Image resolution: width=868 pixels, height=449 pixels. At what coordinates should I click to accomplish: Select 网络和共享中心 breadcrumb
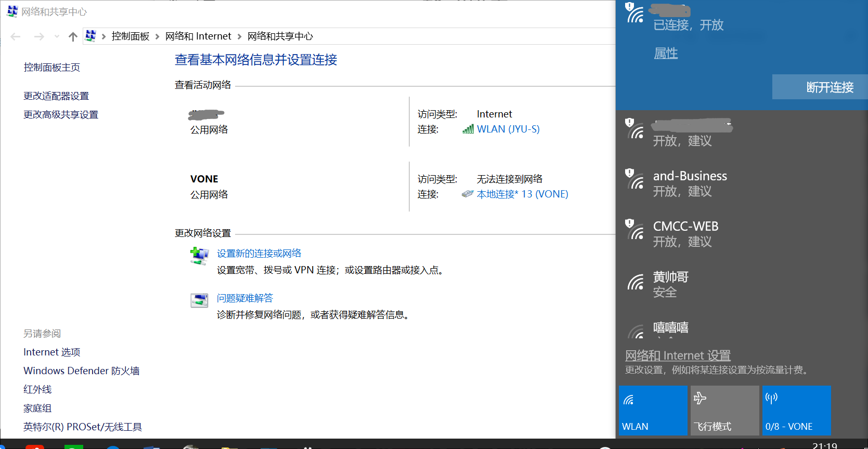(280, 36)
